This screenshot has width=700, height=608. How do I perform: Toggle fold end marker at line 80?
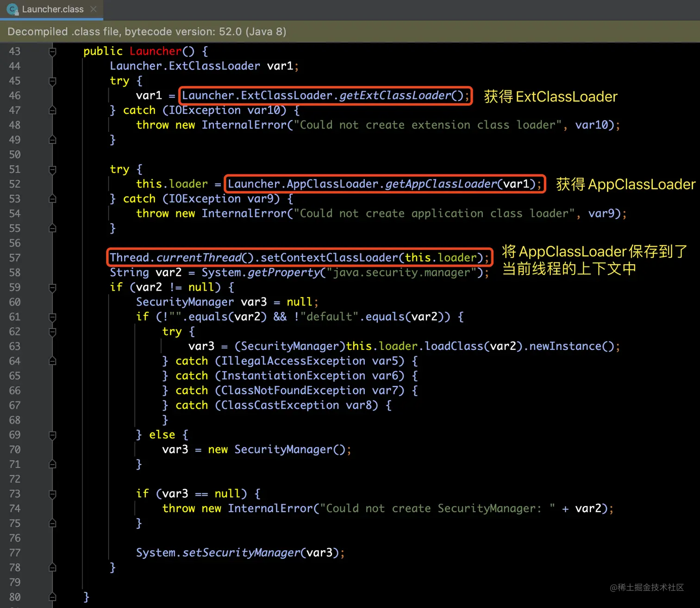(52, 597)
